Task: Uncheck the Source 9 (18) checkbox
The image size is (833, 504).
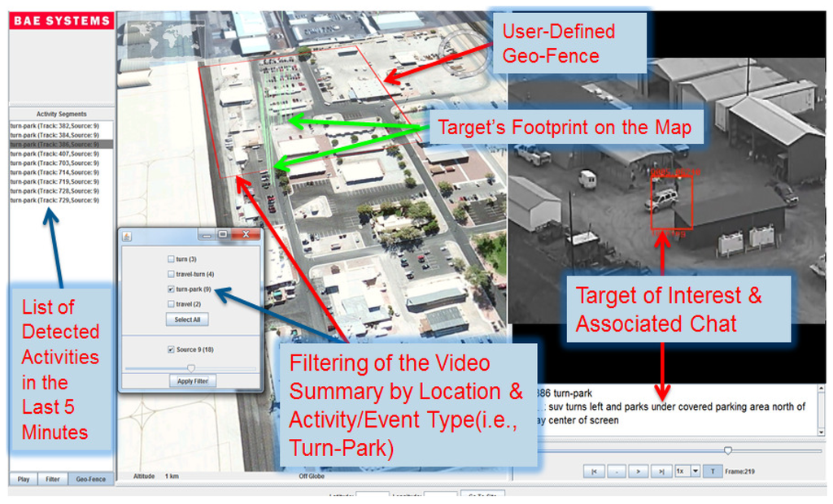Action: [x=171, y=350]
